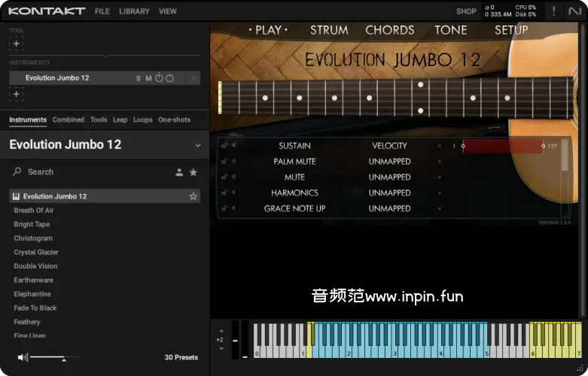Remove the Evolution Jumbo 12 instrument from rack
The image size is (588, 376).
coord(193,78)
